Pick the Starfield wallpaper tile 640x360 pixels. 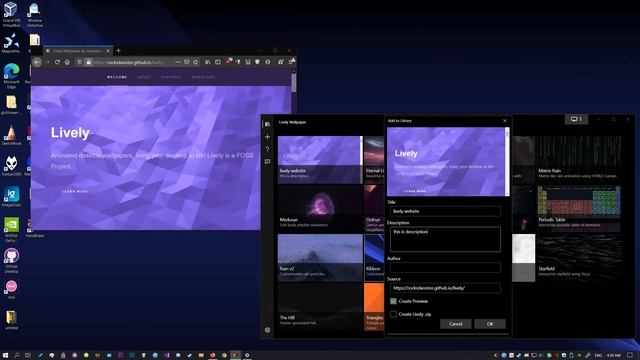pos(579,258)
